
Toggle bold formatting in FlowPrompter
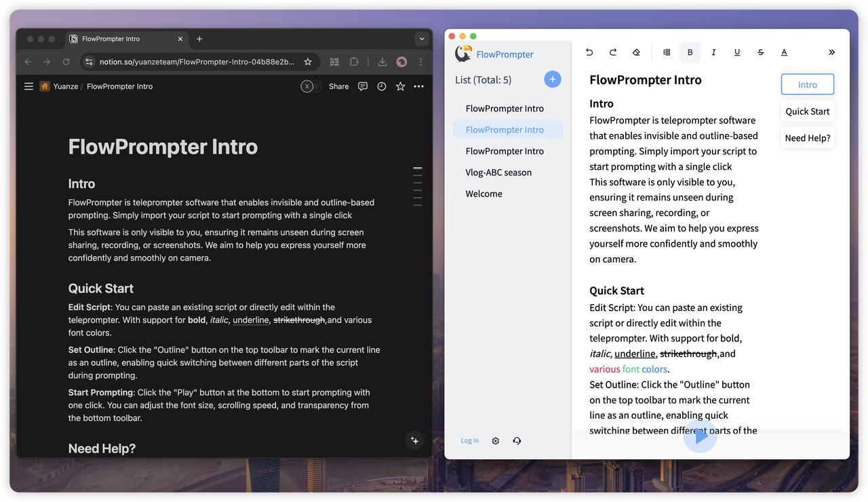pyautogui.click(x=690, y=52)
